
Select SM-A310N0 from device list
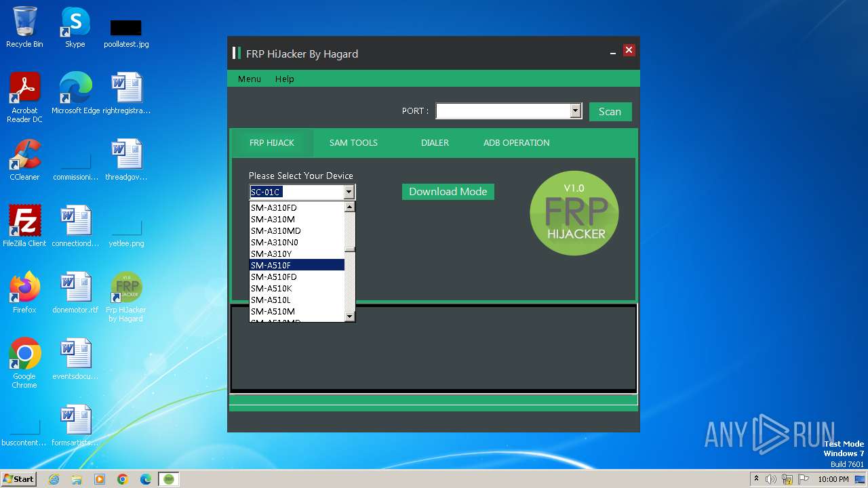point(297,242)
